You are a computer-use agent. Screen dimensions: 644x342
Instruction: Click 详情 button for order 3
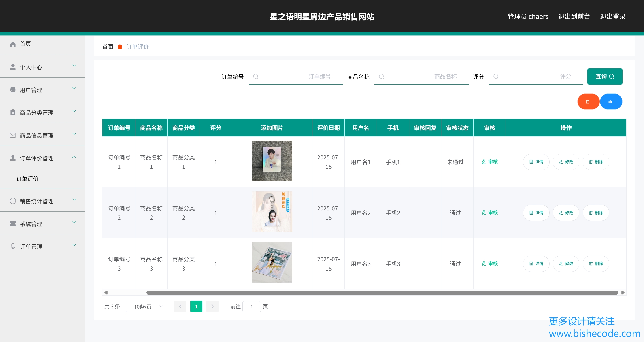(536, 263)
